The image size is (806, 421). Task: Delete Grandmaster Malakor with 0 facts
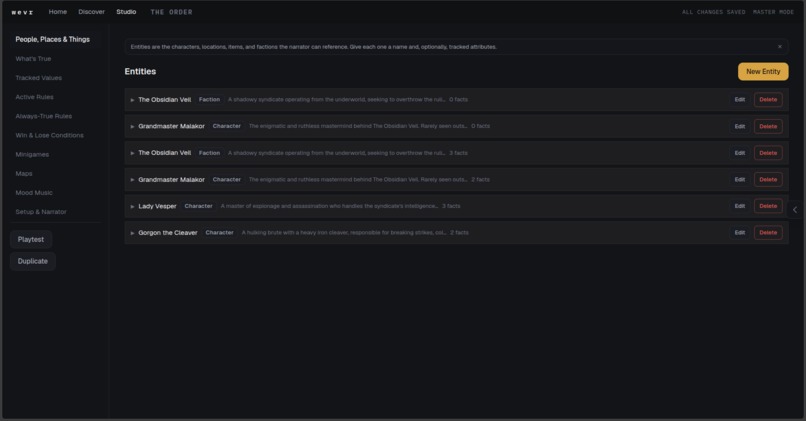pyautogui.click(x=768, y=126)
